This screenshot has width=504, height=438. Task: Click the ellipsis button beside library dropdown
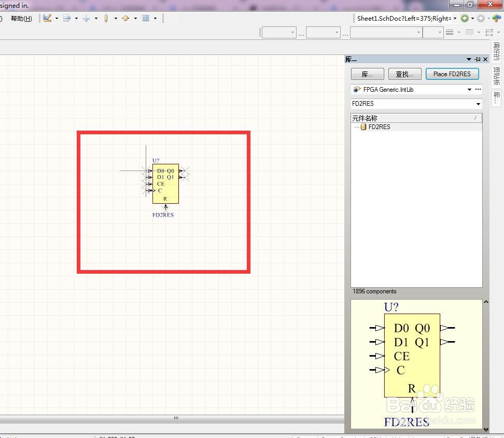478,89
